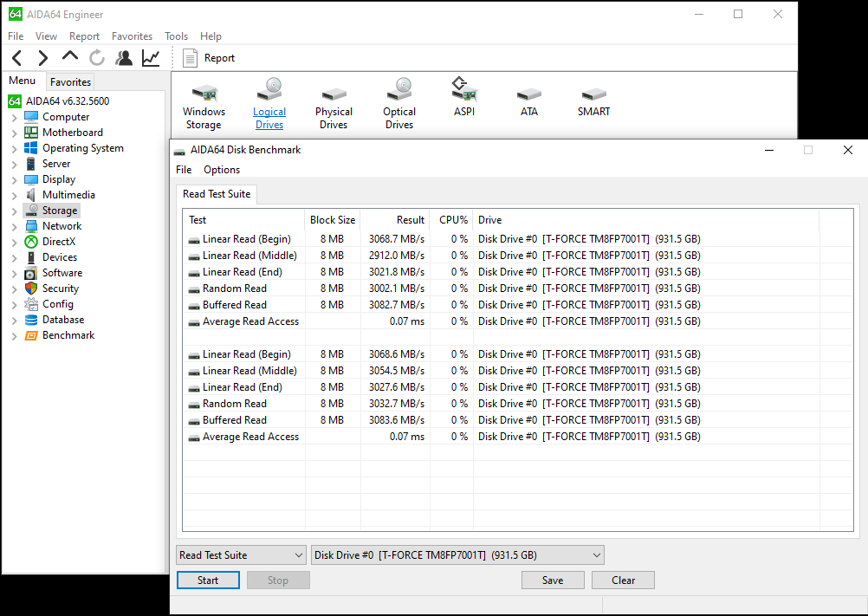Select the Network tree item

62,226
